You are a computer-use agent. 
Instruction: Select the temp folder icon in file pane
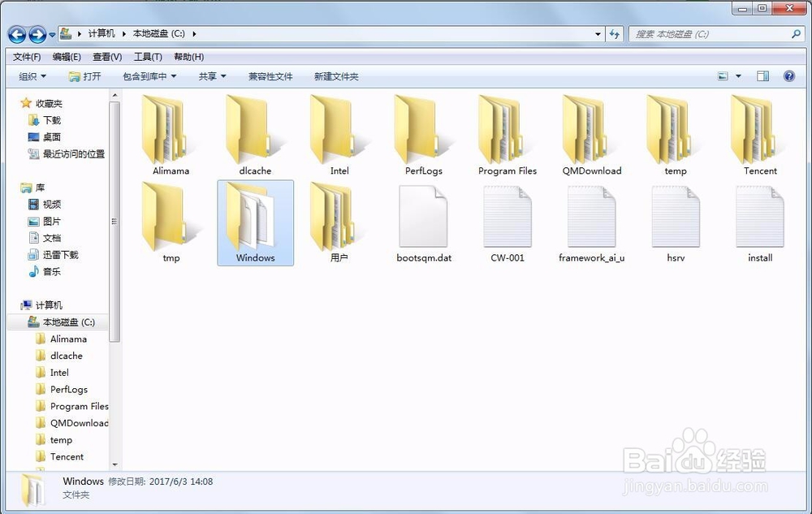[x=670, y=130]
